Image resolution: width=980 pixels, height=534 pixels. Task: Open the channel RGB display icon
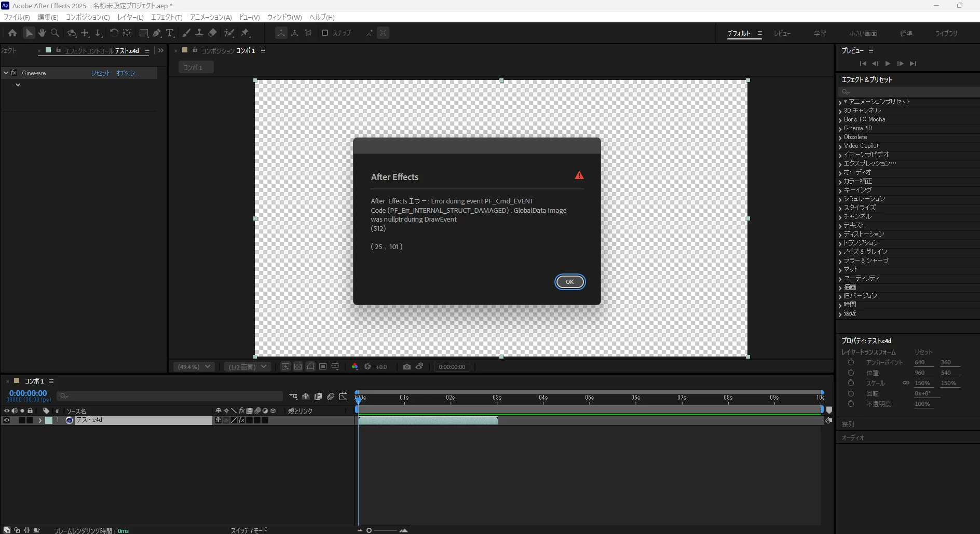tap(355, 366)
